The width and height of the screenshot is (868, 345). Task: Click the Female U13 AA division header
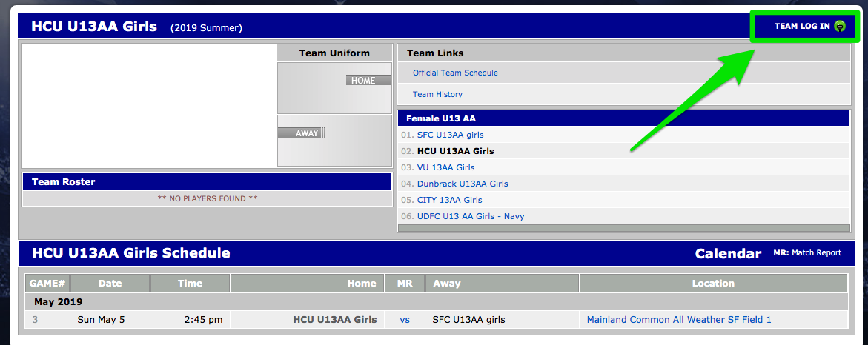tap(623, 118)
